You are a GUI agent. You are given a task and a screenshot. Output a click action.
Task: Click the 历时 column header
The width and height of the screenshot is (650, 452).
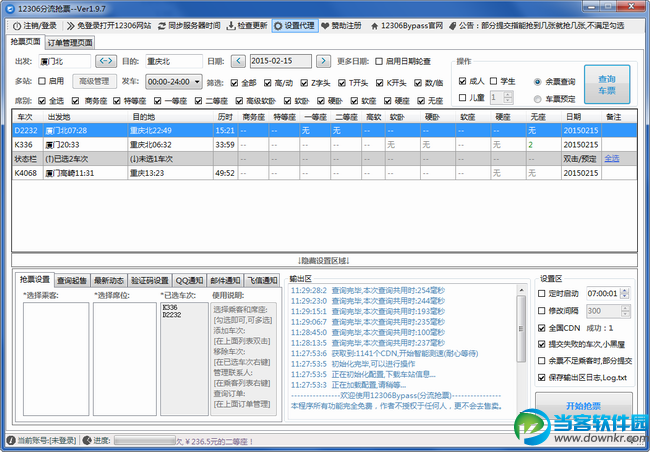226,117
